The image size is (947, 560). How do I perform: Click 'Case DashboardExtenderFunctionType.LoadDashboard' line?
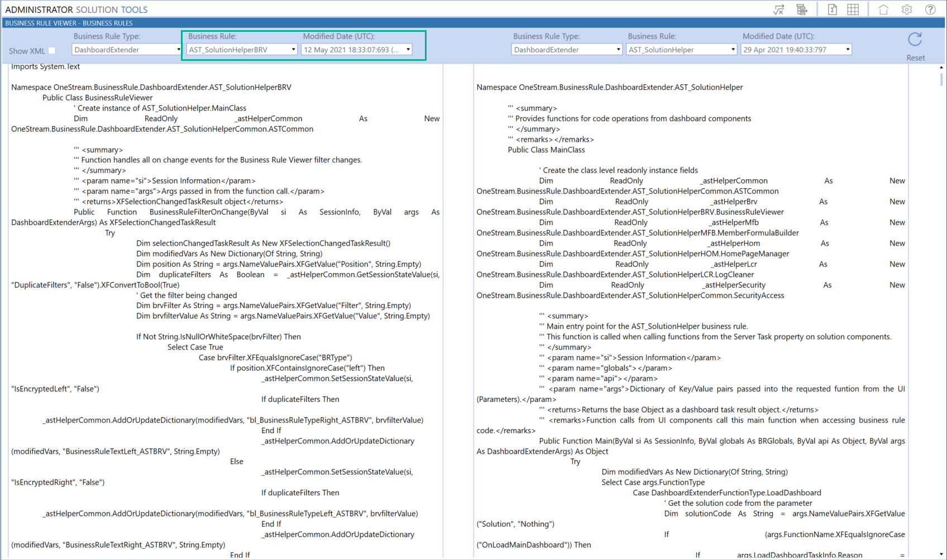[x=727, y=492]
